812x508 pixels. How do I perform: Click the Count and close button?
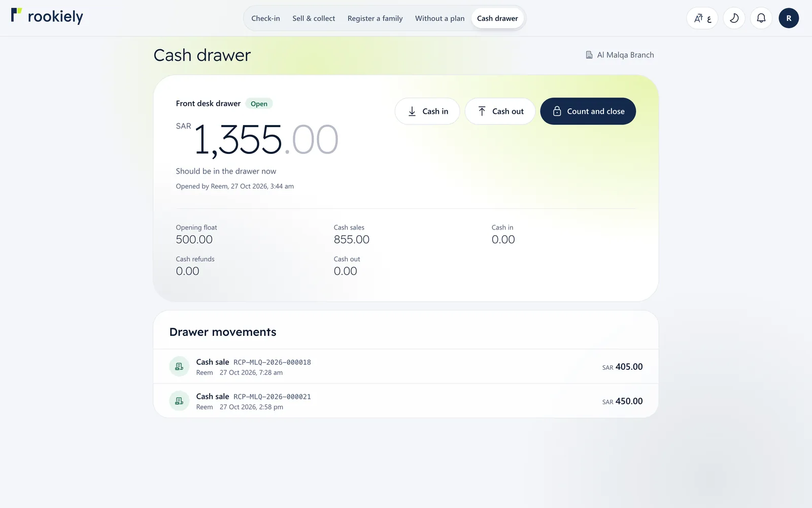[588, 111]
